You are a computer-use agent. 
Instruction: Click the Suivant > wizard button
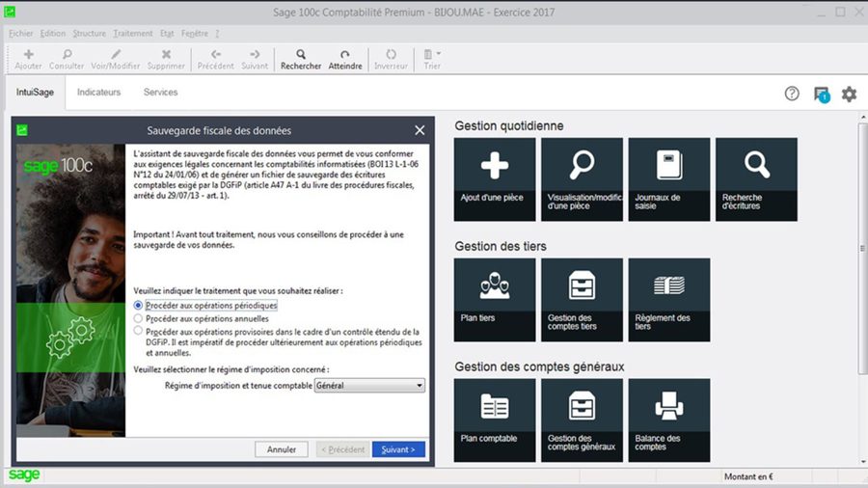tap(398, 449)
